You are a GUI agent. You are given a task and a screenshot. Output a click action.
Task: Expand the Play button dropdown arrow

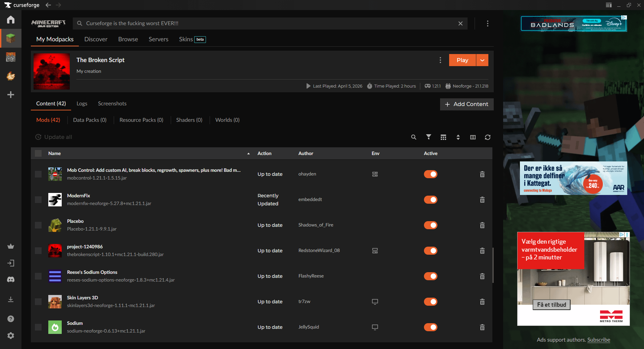482,60
